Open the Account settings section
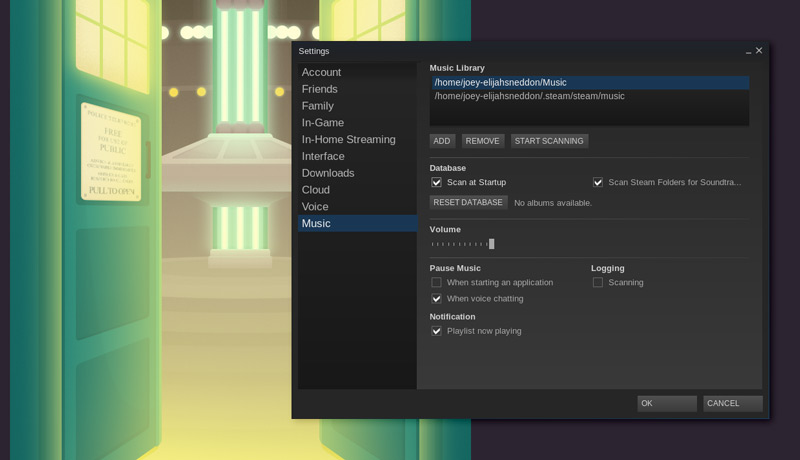The height and width of the screenshot is (460, 800). (x=321, y=72)
